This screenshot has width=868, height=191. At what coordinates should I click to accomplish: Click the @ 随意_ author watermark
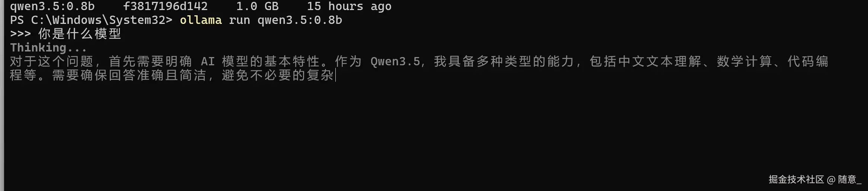844,180
